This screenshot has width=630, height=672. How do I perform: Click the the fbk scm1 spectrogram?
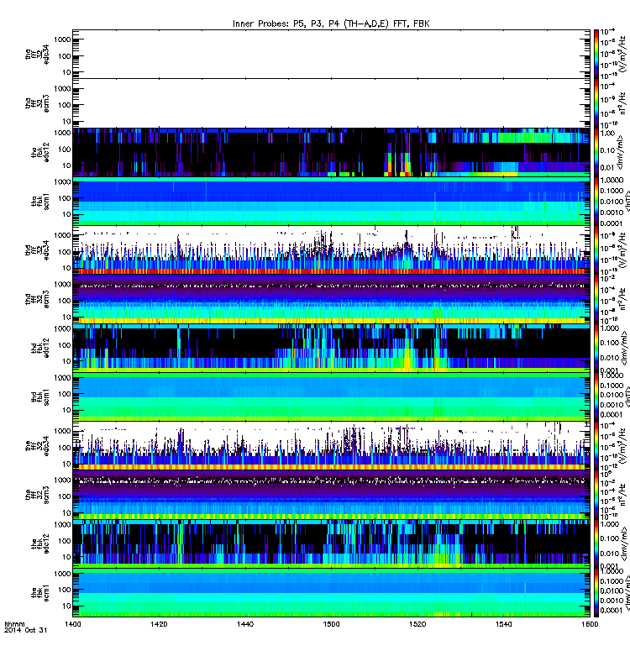[x=331, y=593]
